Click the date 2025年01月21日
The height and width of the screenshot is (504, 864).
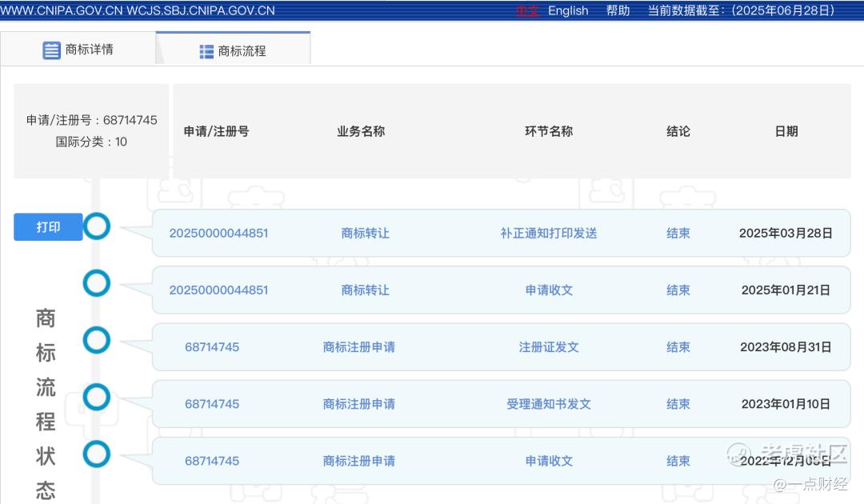pos(786,290)
